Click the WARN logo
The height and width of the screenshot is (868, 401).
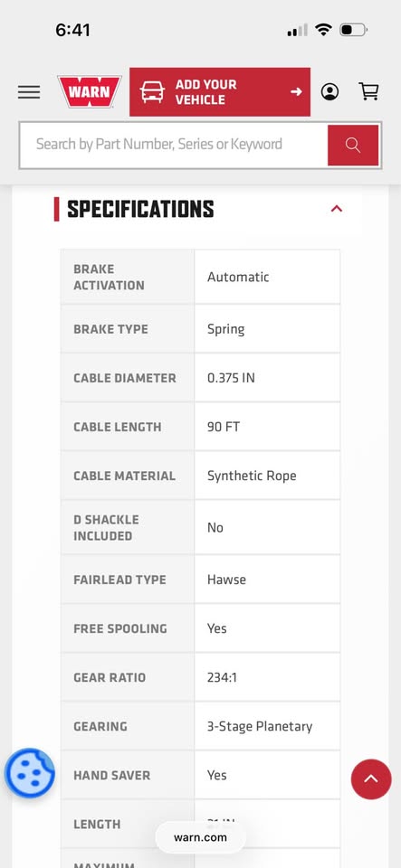(x=90, y=91)
